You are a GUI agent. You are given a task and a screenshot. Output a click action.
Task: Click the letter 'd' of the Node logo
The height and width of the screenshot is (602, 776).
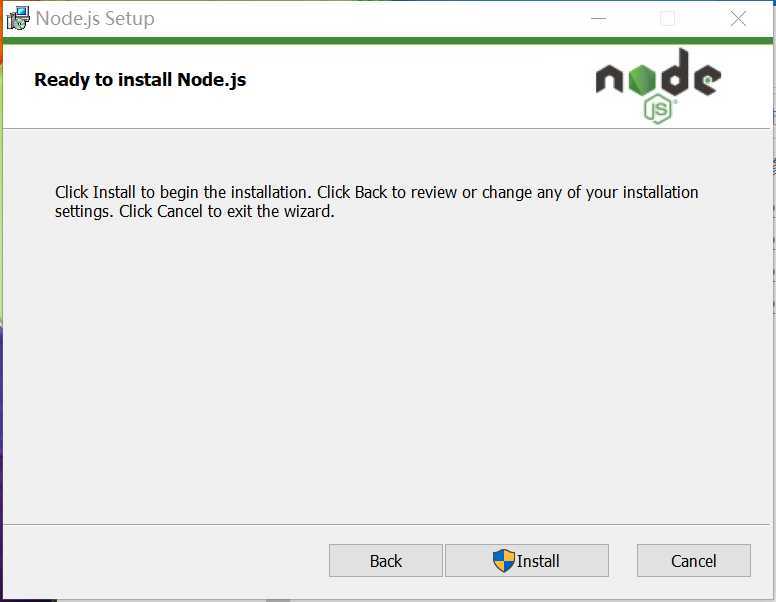pyautogui.click(x=674, y=72)
